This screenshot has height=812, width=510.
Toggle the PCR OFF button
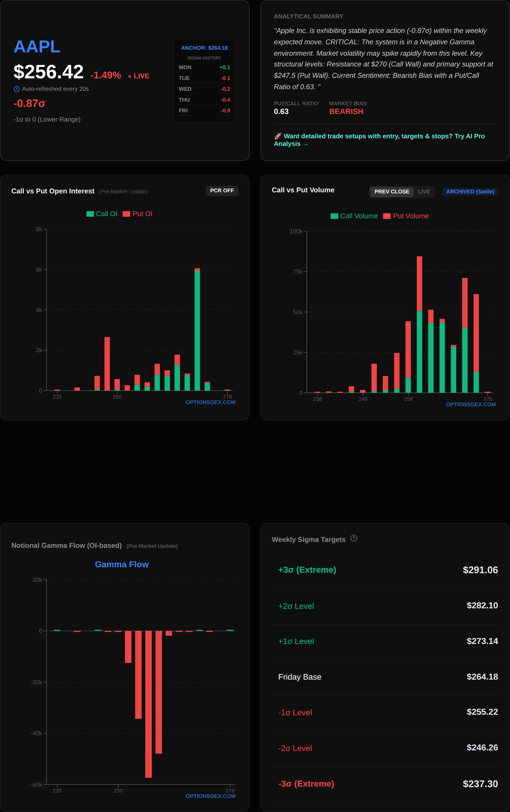coord(222,190)
